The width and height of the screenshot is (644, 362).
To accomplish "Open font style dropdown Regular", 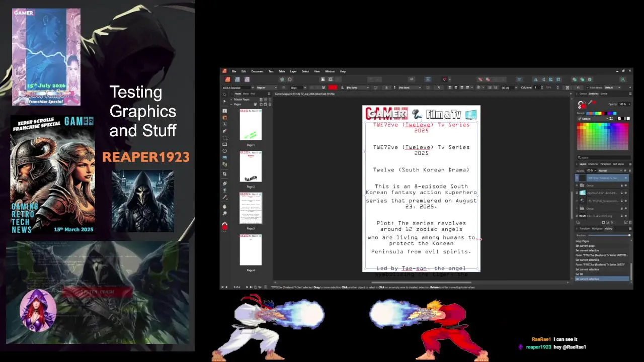I will (267, 87).
